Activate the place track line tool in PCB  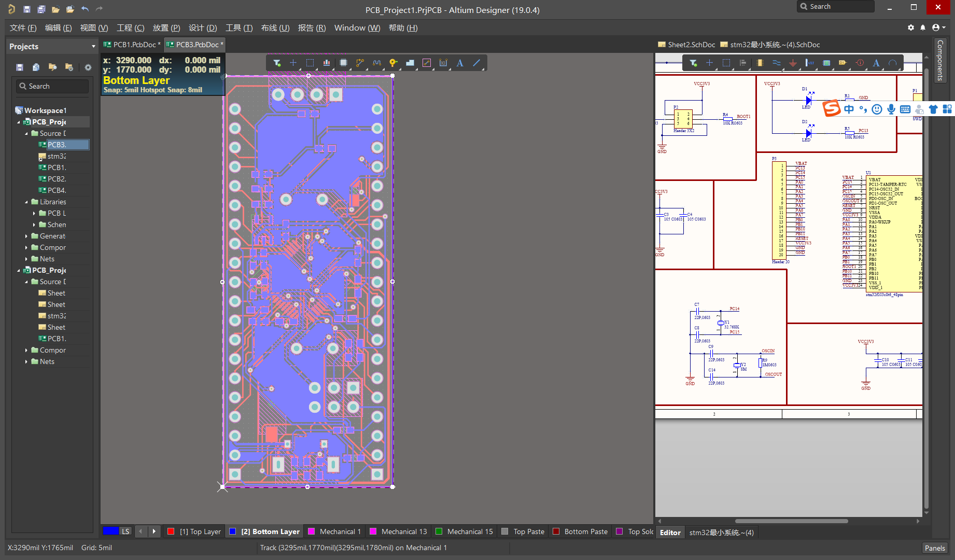tap(427, 63)
